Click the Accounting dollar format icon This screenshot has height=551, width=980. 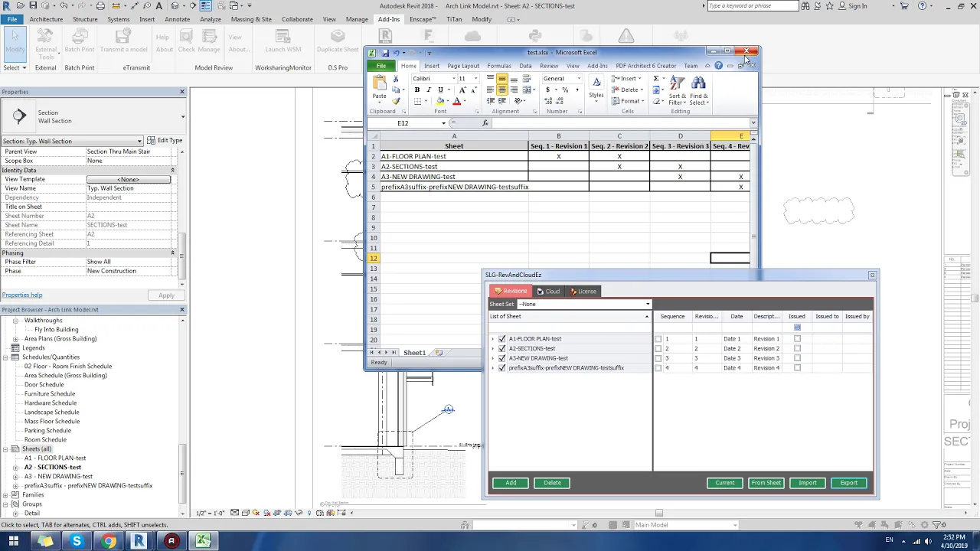point(547,90)
